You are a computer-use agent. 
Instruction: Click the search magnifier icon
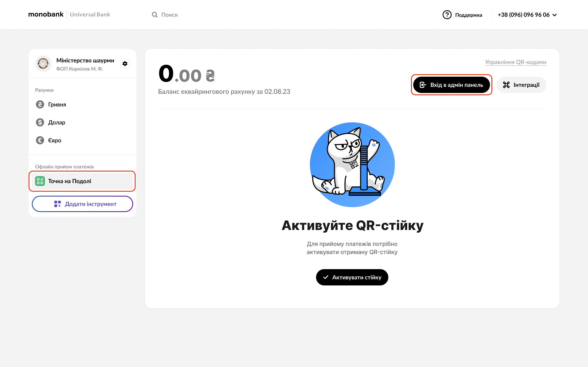pyautogui.click(x=155, y=15)
